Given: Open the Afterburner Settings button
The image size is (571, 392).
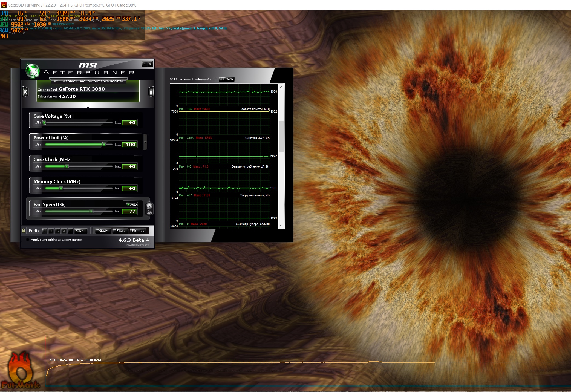Looking at the screenshot, I should click(137, 231).
